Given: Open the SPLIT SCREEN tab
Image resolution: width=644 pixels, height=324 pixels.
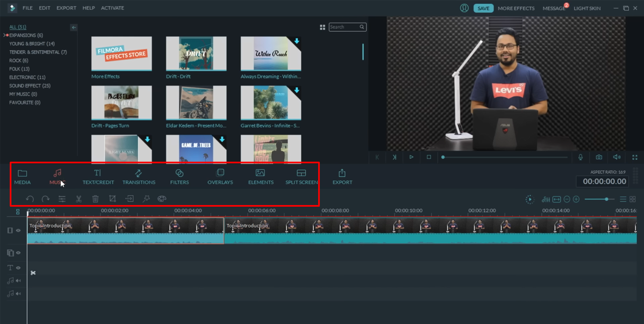Looking at the screenshot, I should (x=301, y=177).
